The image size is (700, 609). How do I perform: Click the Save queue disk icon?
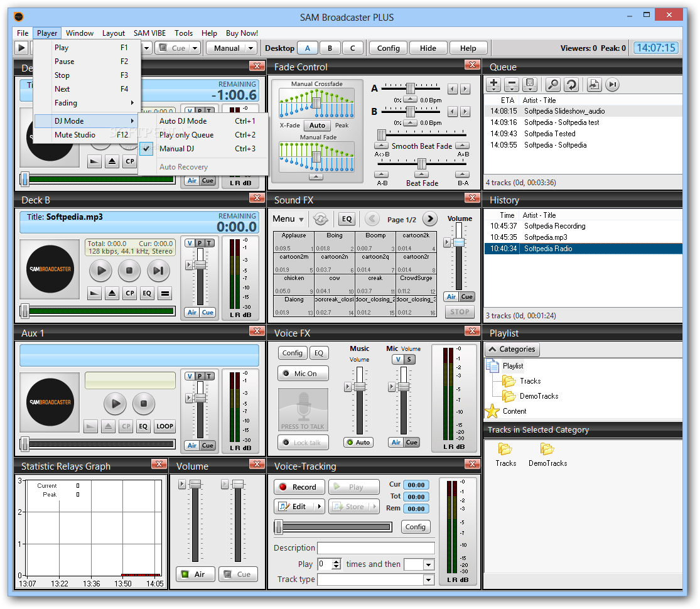tap(529, 84)
